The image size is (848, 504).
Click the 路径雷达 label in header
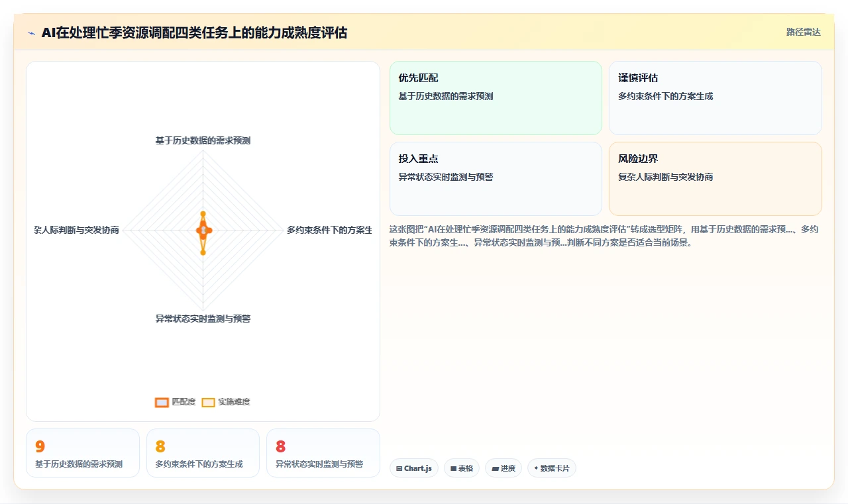click(803, 32)
